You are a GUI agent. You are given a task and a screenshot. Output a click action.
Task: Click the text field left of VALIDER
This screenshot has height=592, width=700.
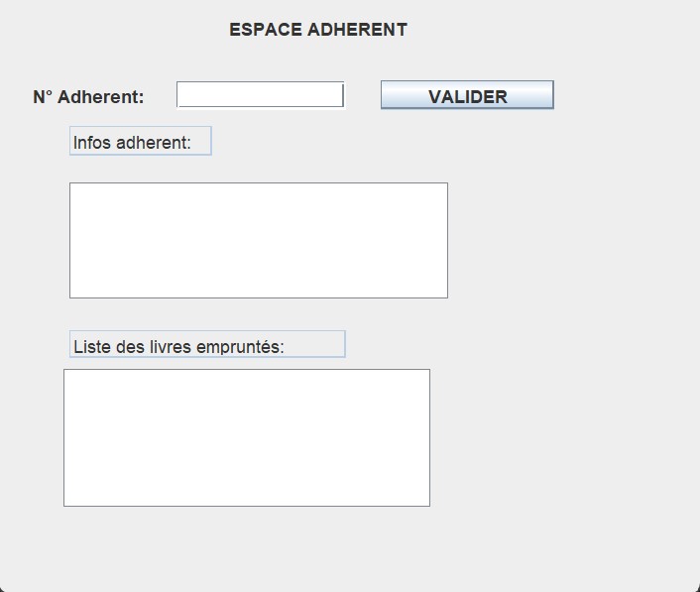tap(260, 95)
